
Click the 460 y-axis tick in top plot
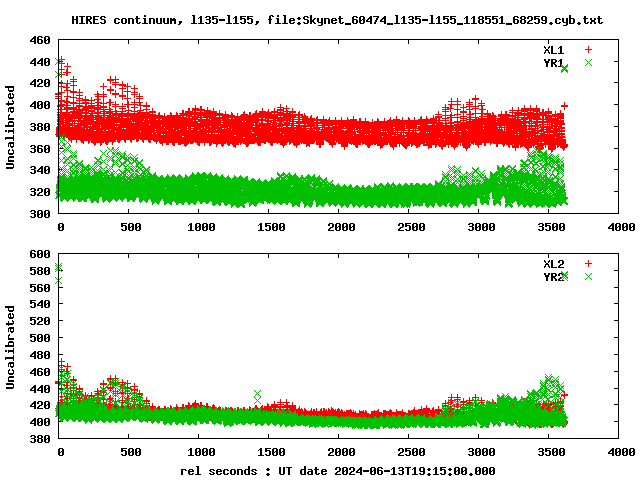(x=40, y=40)
